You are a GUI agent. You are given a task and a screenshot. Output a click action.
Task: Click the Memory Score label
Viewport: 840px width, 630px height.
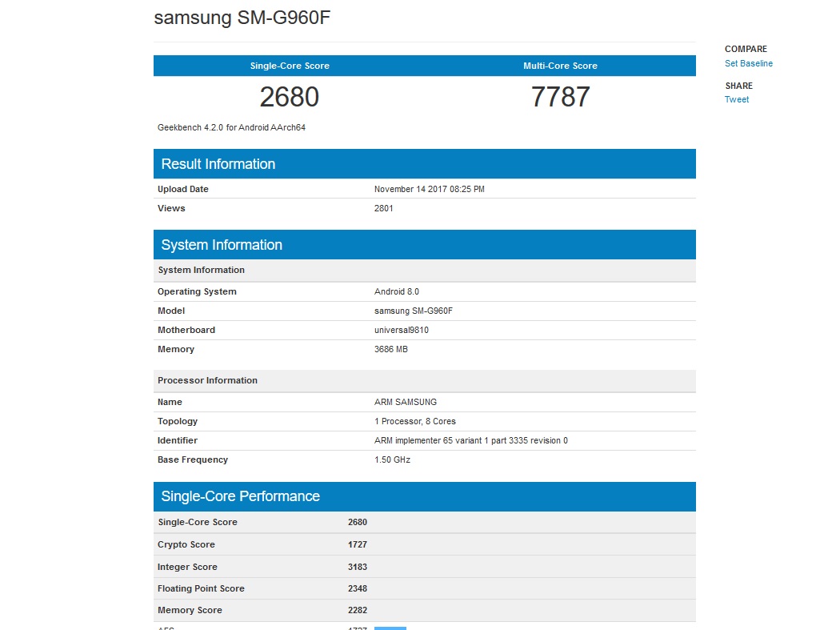190,610
